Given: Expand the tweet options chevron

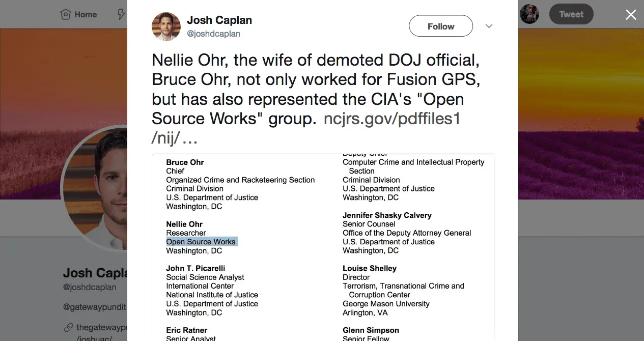Looking at the screenshot, I should tap(489, 26).
